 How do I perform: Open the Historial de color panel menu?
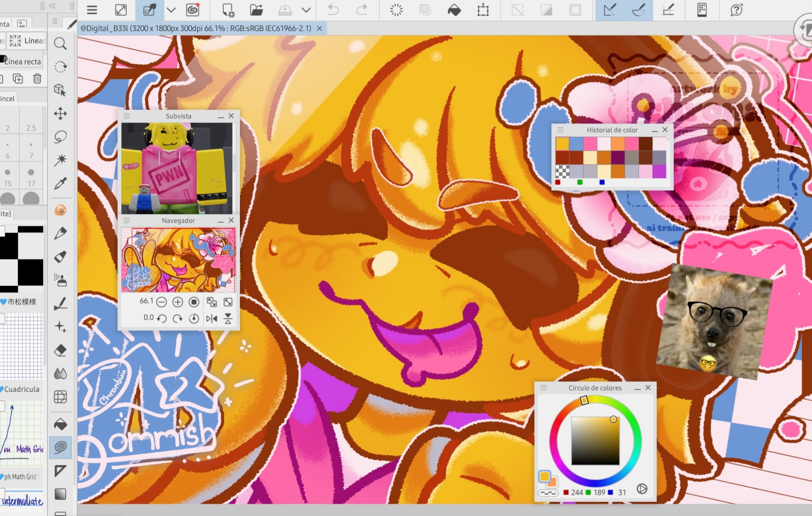pyautogui.click(x=560, y=130)
